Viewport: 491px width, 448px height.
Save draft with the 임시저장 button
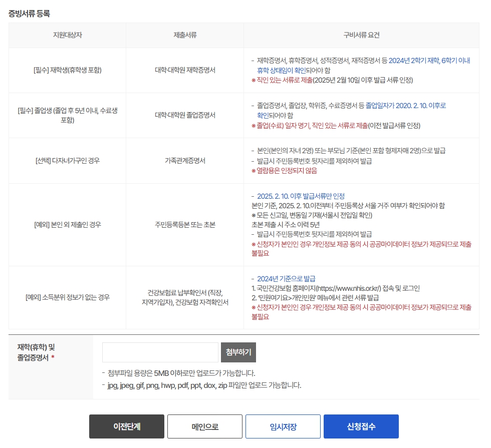[283, 426]
